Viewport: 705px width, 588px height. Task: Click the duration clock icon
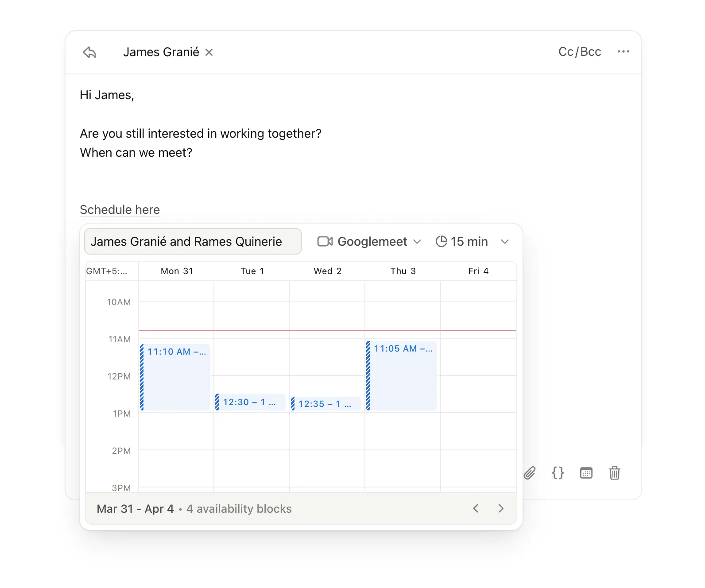click(441, 241)
